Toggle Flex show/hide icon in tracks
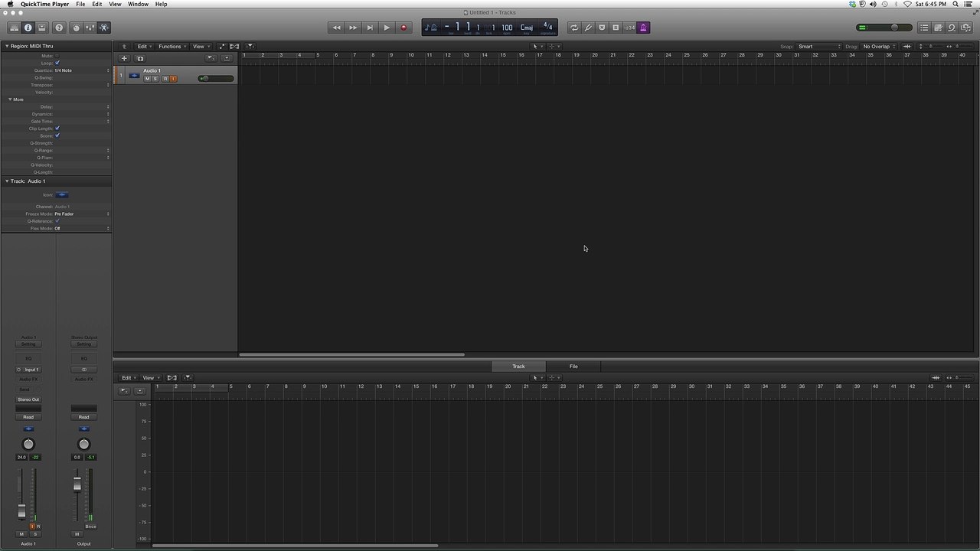The height and width of the screenshot is (551, 980). point(235,47)
